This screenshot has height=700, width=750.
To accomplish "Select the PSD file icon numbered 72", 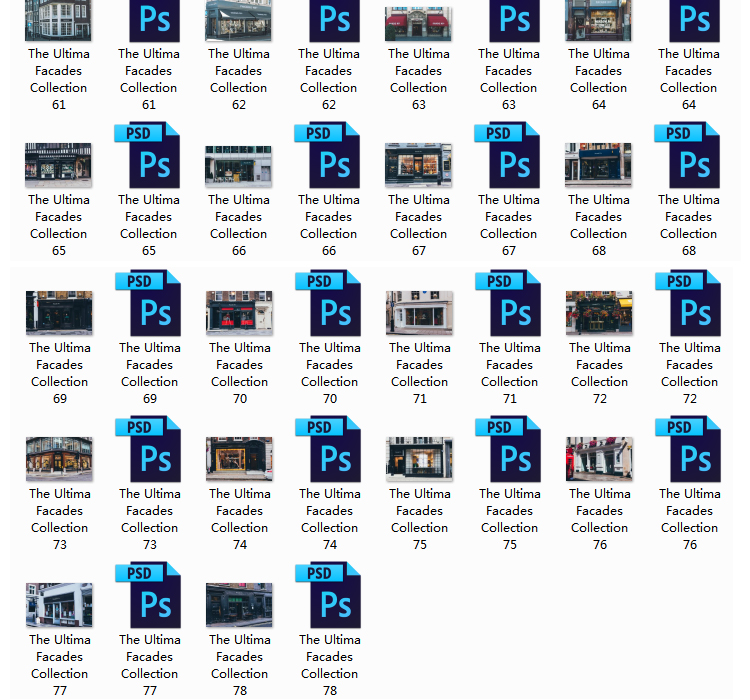I will point(689,303).
